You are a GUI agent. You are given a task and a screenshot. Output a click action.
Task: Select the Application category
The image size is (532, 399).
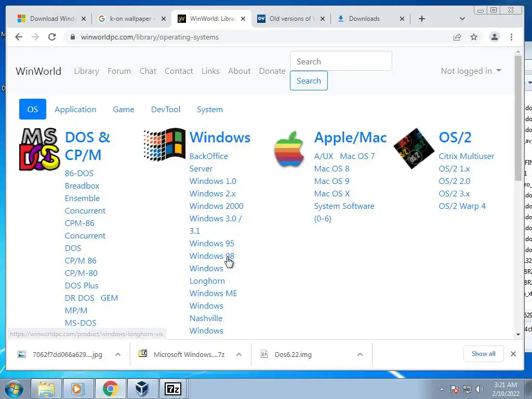pos(75,109)
